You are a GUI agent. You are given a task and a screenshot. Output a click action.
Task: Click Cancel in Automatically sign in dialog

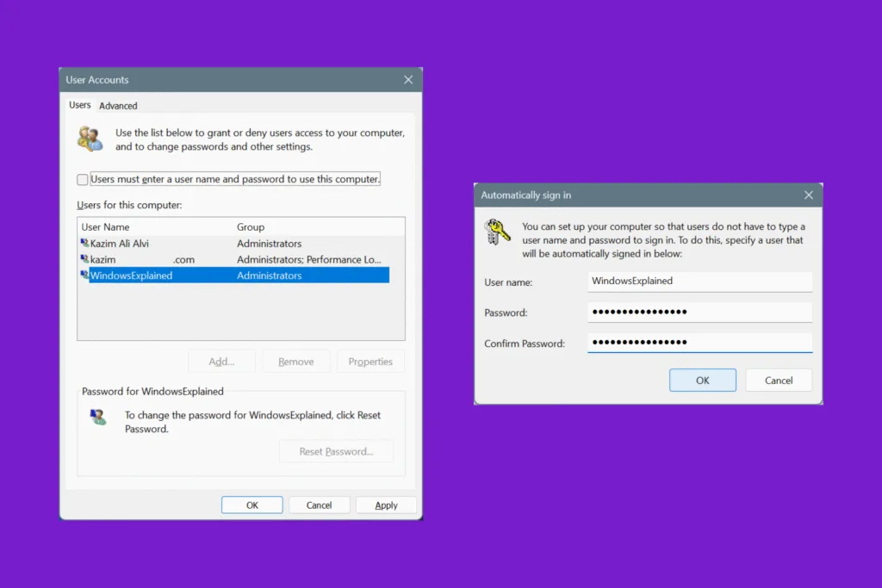click(779, 380)
